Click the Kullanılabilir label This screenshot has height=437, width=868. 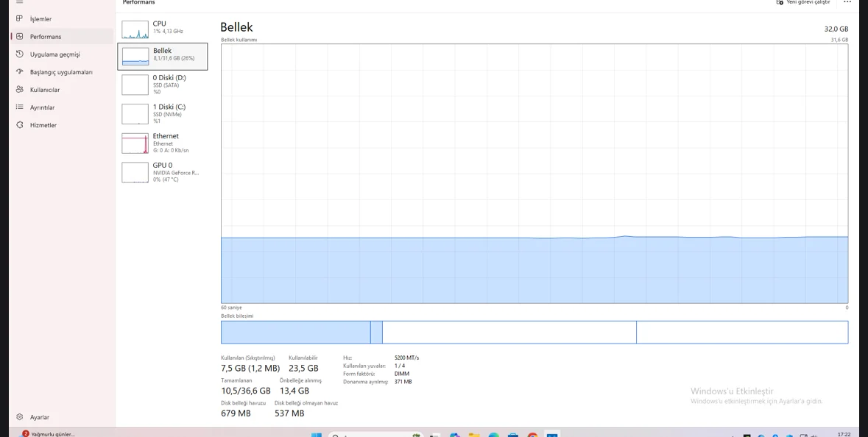pos(303,358)
